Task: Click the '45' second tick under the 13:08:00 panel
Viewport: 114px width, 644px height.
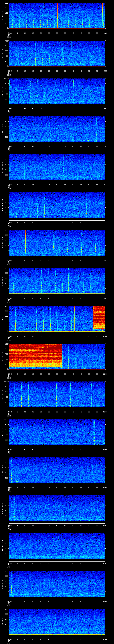Action: tap(81, 298)
